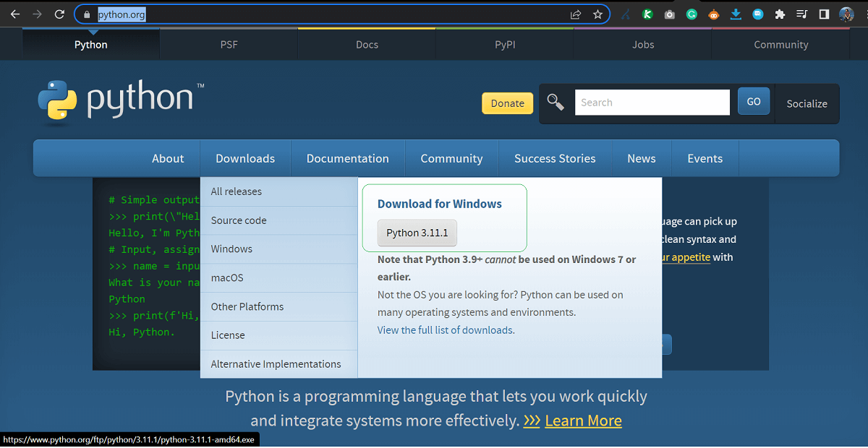Expand the News menu

coord(642,158)
